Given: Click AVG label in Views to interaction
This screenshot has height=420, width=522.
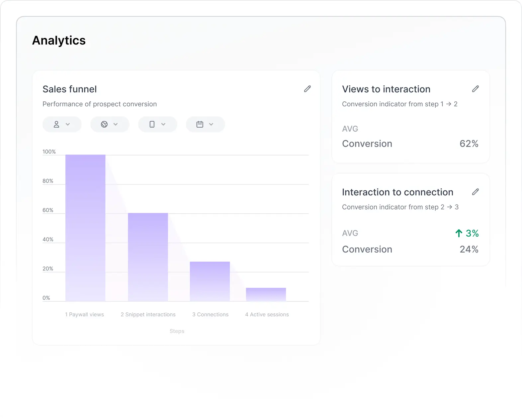Looking at the screenshot, I should tap(350, 129).
